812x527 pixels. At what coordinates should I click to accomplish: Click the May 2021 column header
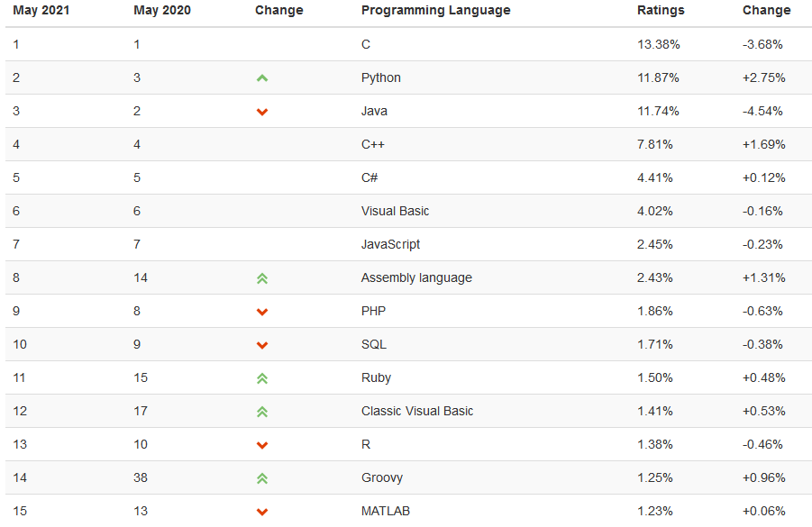pos(41,10)
